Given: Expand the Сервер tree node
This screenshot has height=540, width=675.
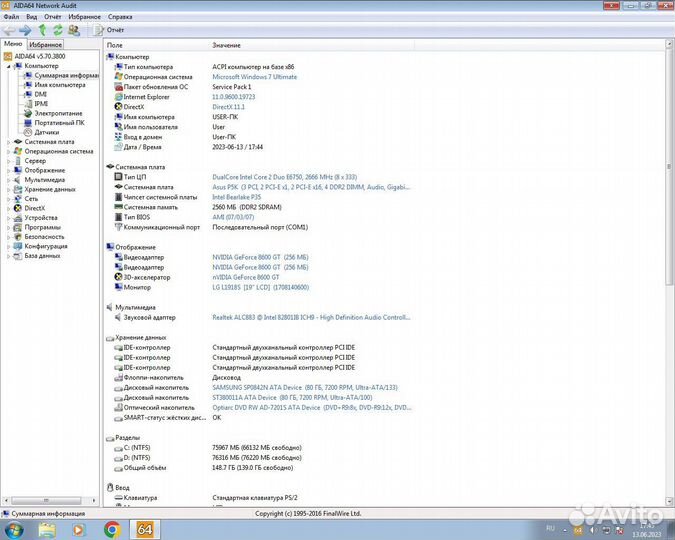Looking at the screenshot, I should [8, 161].
